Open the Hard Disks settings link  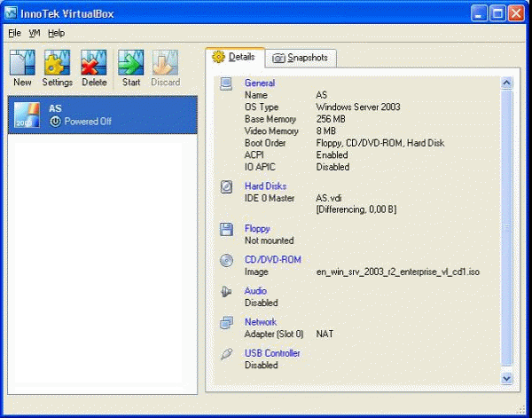coord(266,186)
